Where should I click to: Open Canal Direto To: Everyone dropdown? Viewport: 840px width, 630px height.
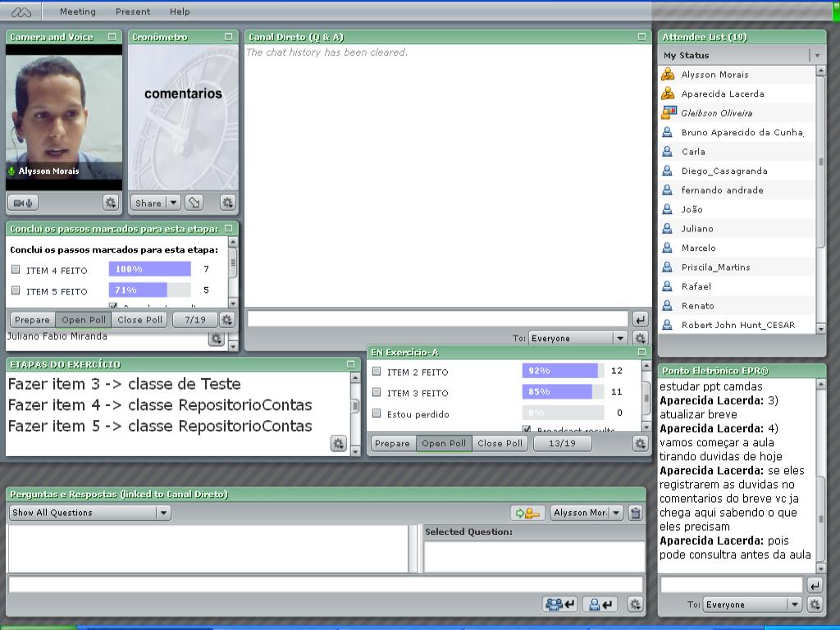click(x=577, y=338)
